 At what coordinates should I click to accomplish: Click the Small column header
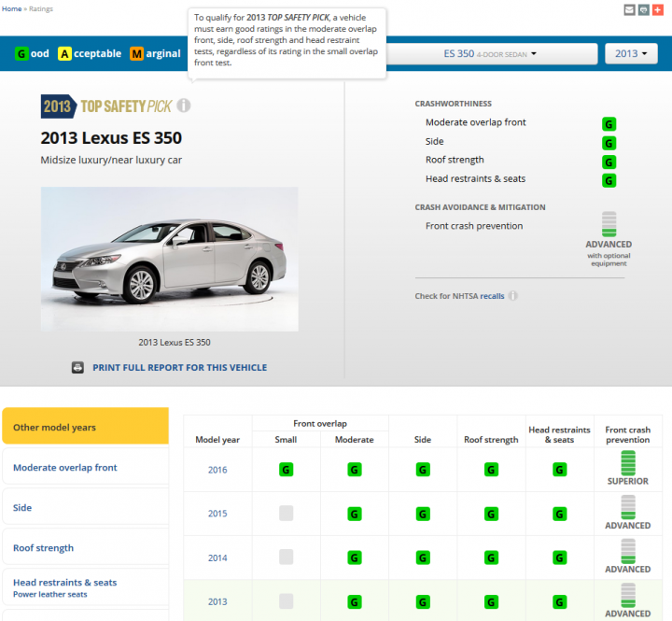tap(286, 440)
